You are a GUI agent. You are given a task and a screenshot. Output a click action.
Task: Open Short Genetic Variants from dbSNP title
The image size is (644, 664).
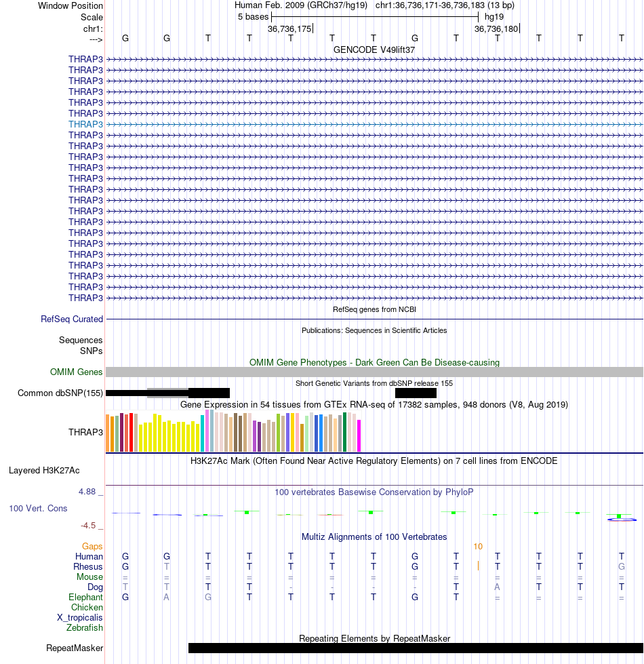(x=374, y=383)
